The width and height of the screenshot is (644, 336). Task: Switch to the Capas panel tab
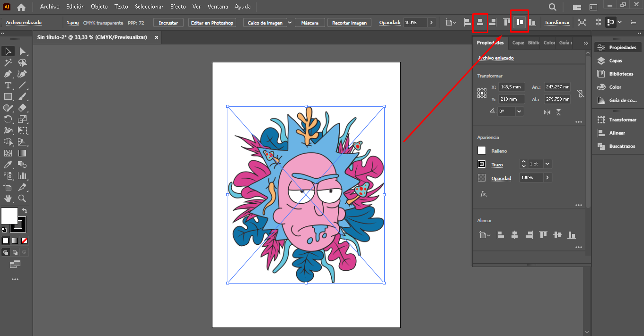(x=518, y=43)
